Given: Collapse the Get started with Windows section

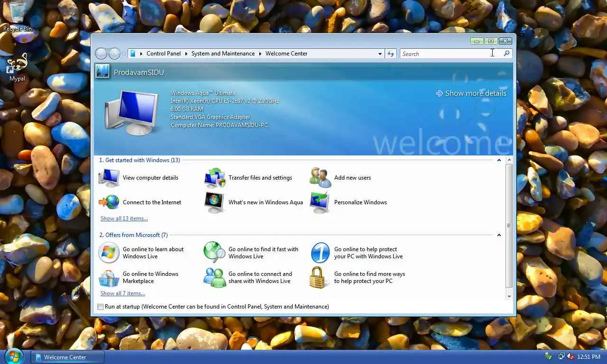Looking at the screenshot, I should coord(499,160).
